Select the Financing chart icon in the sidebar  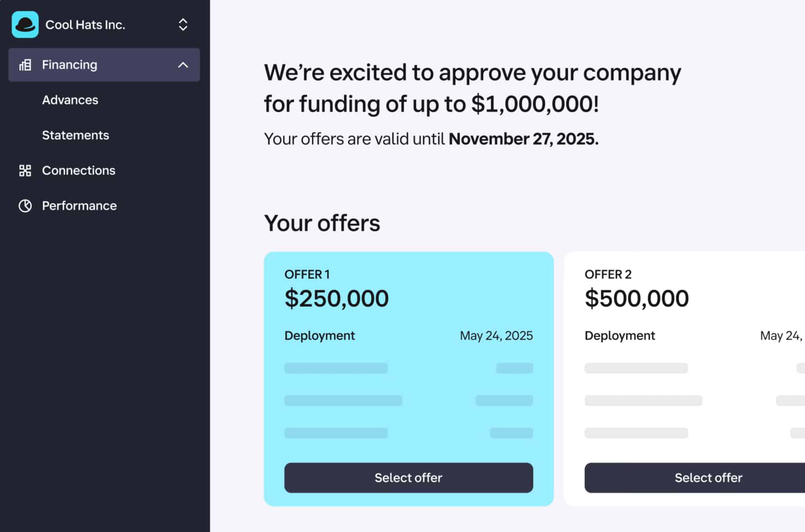click(25, 65)
